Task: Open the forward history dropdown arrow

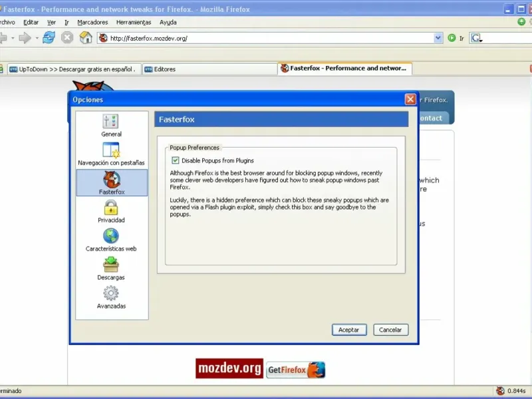Action: point(37,38)
